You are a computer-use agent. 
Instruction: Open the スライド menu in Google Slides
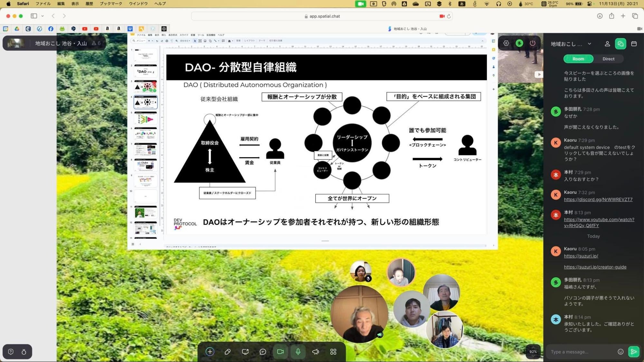pos(184,35)
